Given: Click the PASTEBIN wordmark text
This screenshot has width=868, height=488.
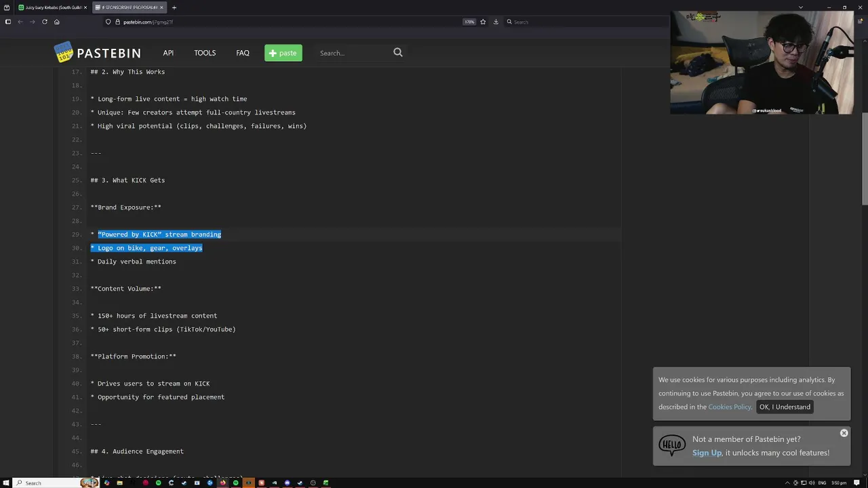Looking at the screenshot, I should 108,53.
